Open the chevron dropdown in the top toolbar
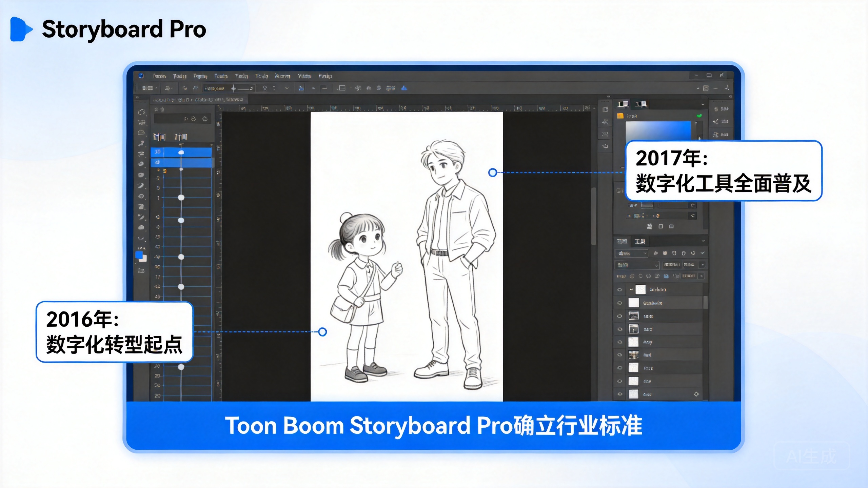The image size is (868, 488). click(287, 88)
